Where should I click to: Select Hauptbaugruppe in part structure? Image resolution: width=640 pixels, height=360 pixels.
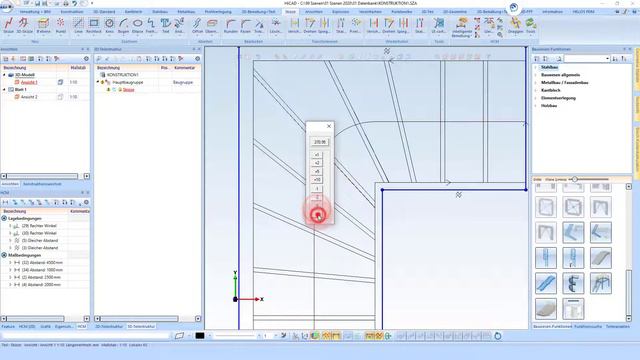click(128, 82)
